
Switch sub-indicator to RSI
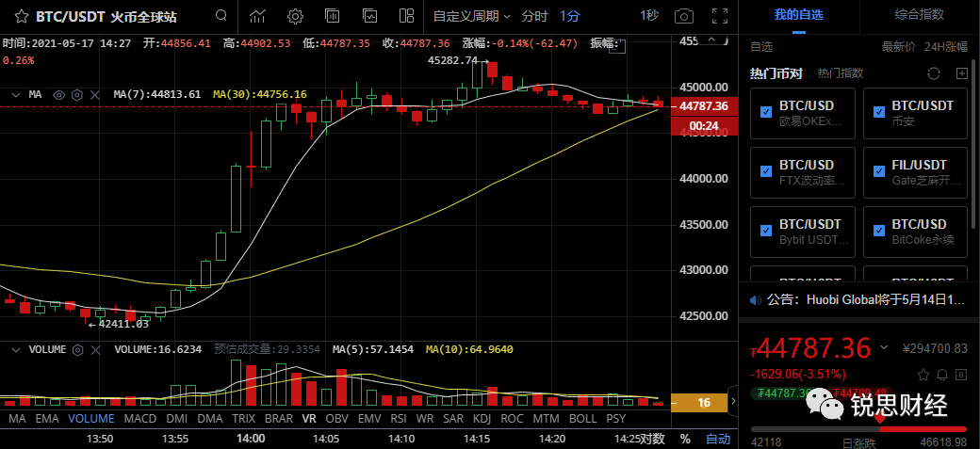coord(398,418)
